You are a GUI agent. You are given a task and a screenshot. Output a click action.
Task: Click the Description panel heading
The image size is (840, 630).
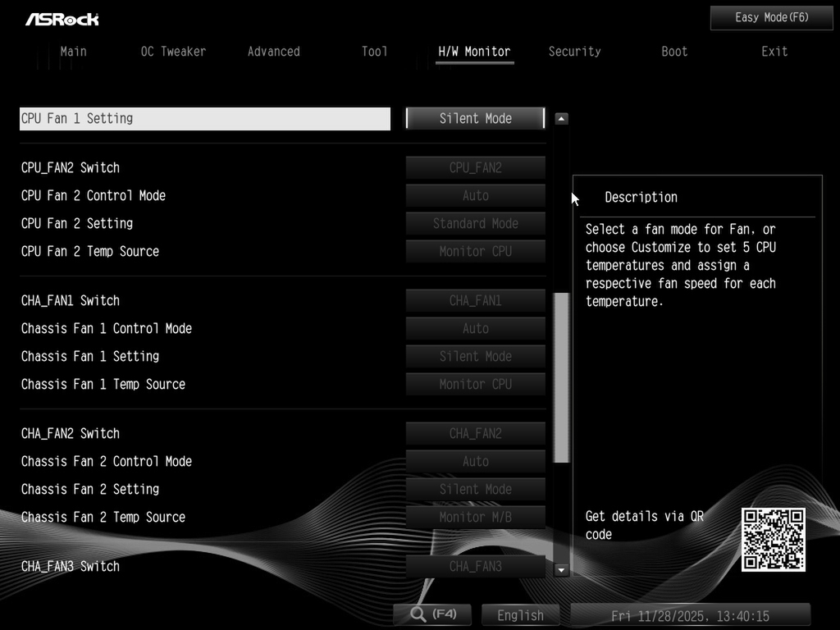point(641,197)
